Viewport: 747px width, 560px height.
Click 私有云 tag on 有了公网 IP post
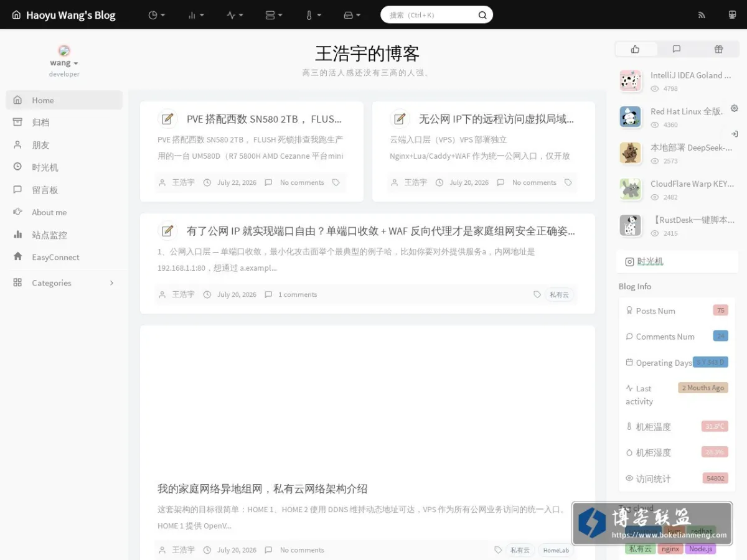pos(559,294)
